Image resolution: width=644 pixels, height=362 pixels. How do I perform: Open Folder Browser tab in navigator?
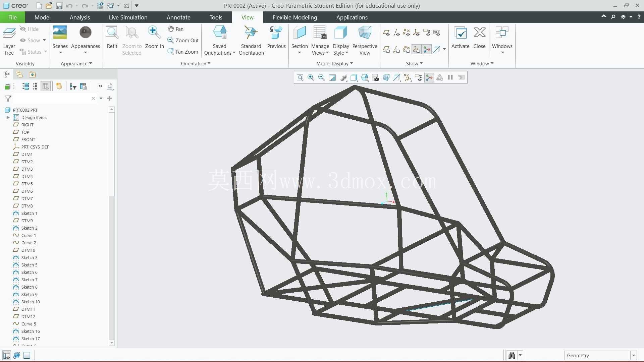pyautogui.click(x=19, y=74)
